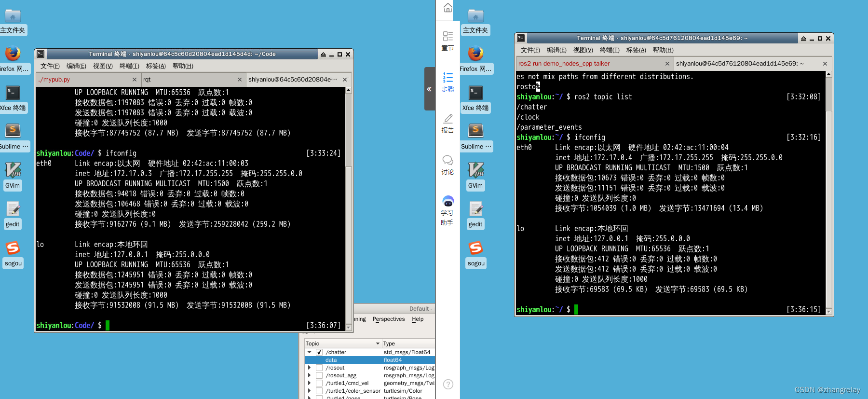Open the right desktop home folder icon
Viewport: 868px width, 399px height.
tap(475, 16)
